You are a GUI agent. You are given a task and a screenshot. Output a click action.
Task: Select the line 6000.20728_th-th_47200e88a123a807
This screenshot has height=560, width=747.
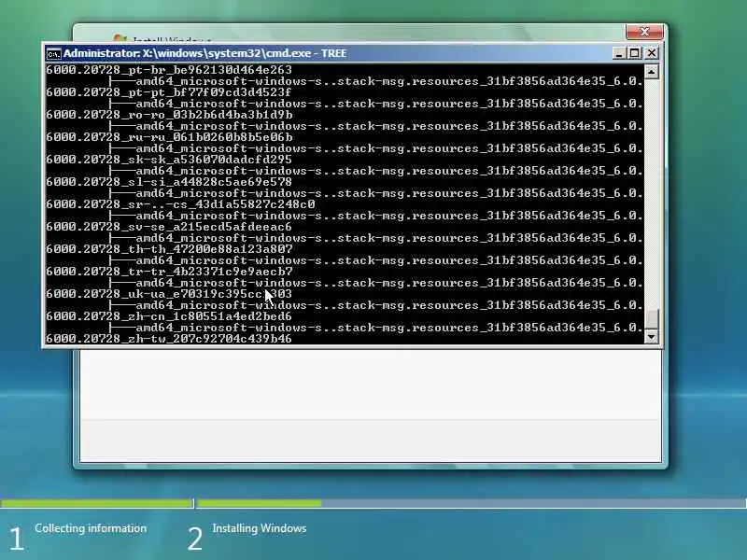tap(169, 249)
